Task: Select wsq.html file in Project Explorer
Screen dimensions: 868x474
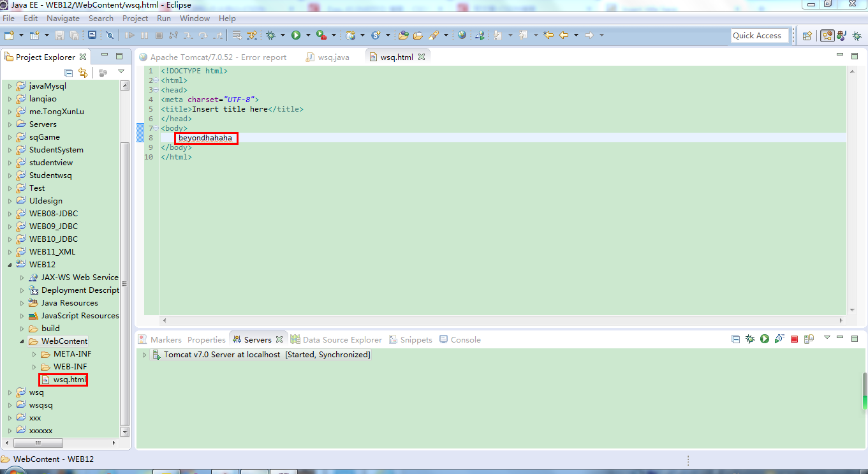Action: click(63, 380)
